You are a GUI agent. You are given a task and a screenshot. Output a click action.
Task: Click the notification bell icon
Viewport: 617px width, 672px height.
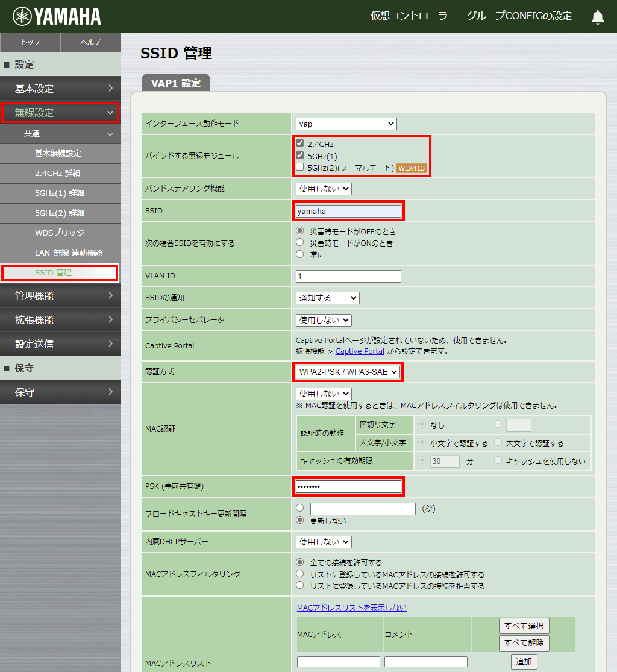point(597,16)
